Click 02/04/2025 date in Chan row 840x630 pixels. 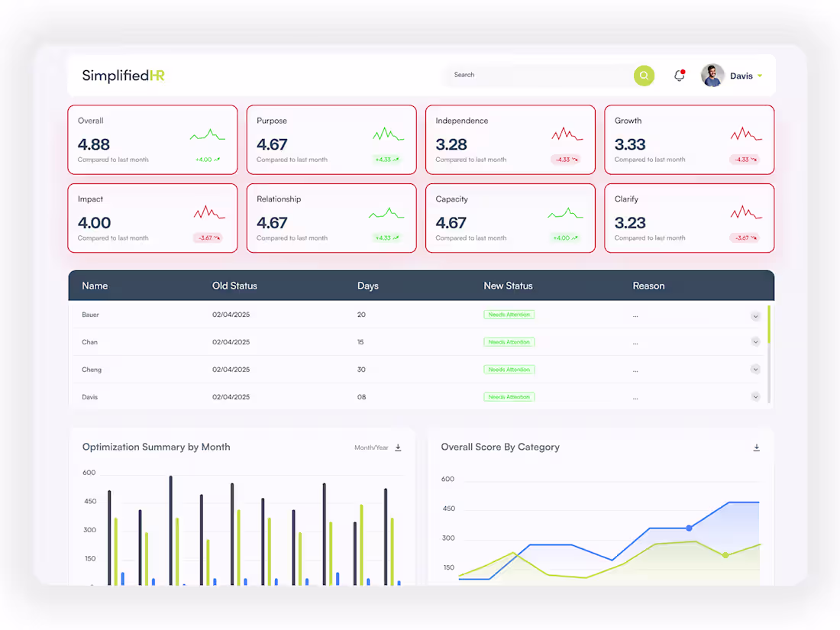point(231,342)
